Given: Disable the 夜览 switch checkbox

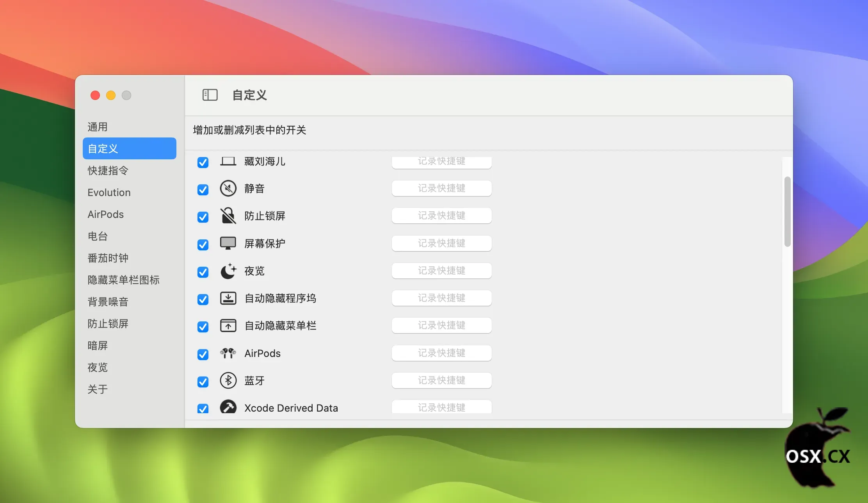Looking at the screenshot, I should coord(203,272).
